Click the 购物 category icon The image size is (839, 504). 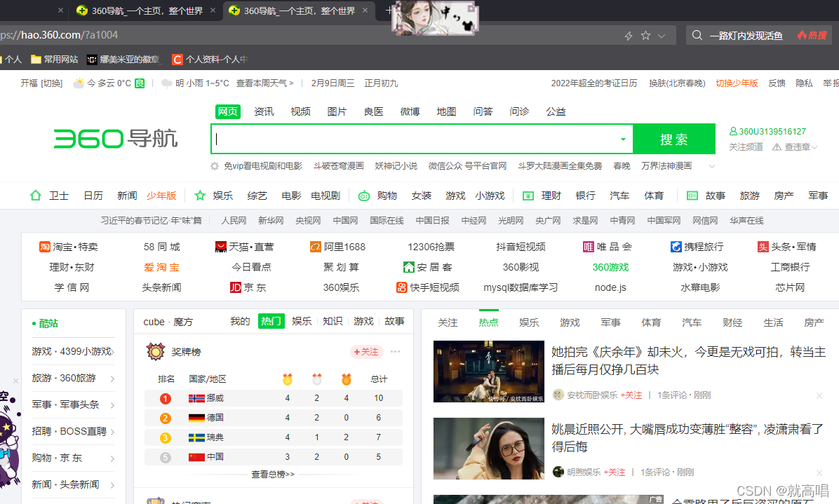pos(364,196)
